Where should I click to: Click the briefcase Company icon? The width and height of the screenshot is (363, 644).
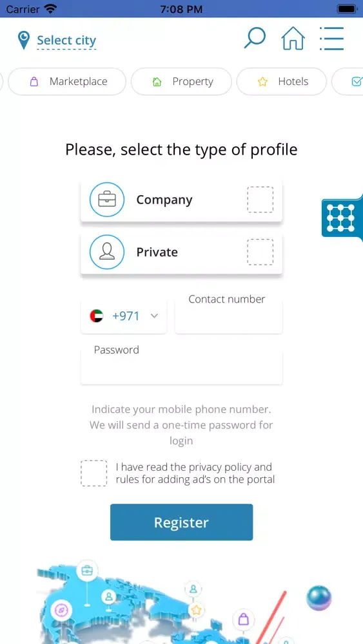pyautogui.click(x=107, y=200)
